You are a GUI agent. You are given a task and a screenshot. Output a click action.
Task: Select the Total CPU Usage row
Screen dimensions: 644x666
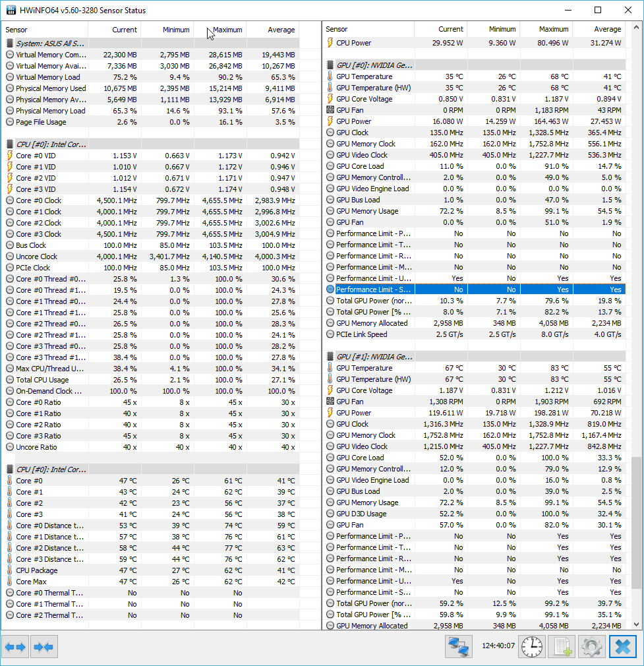42,380
